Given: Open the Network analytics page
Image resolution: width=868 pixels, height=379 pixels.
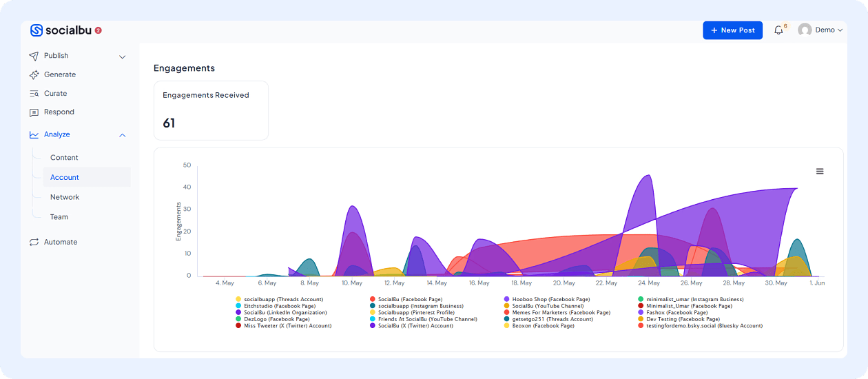Looking at the screenshot, I should pyautogui.click(x=65, y=197).
